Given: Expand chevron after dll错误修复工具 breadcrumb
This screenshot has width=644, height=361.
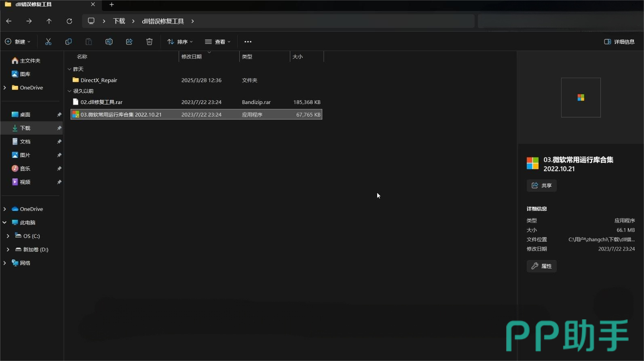Looking at the screenshot, I should (192, 21).
